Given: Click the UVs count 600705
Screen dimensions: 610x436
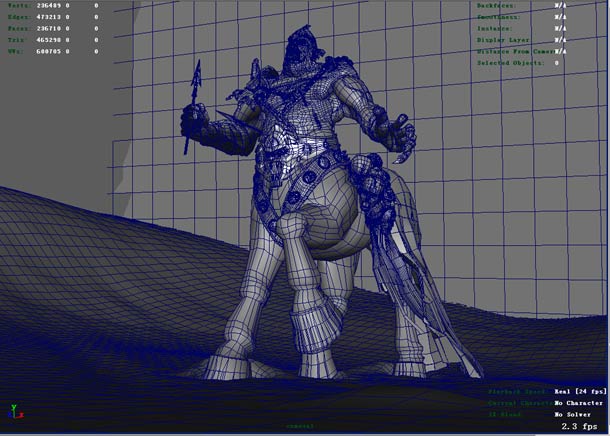Looking at the screenshot, I should pos(48,51).
